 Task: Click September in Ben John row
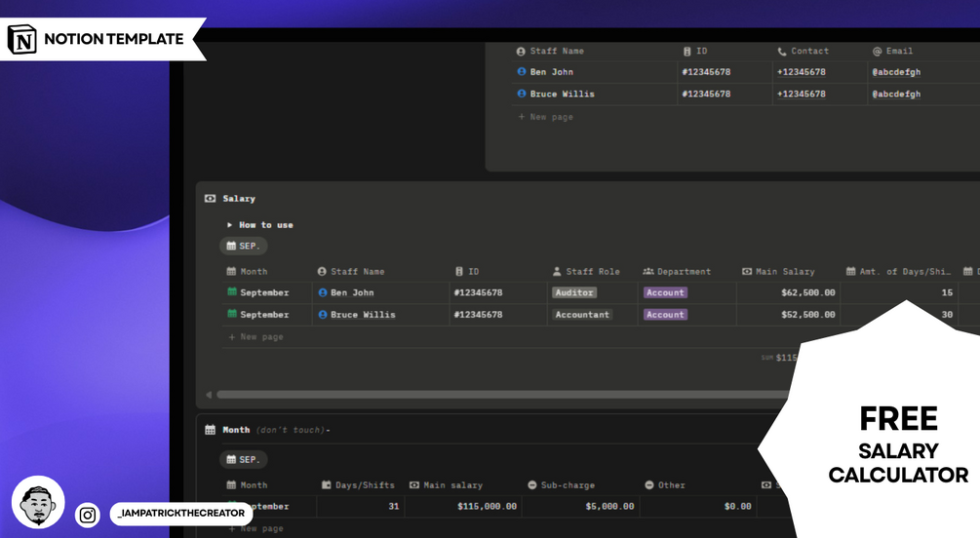(264, 292)
